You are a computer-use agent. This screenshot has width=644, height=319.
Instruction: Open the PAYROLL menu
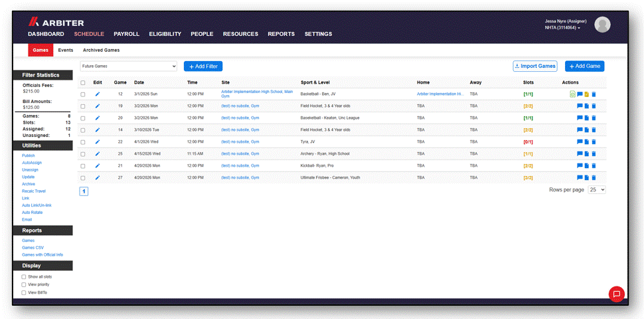click(127, 34)
